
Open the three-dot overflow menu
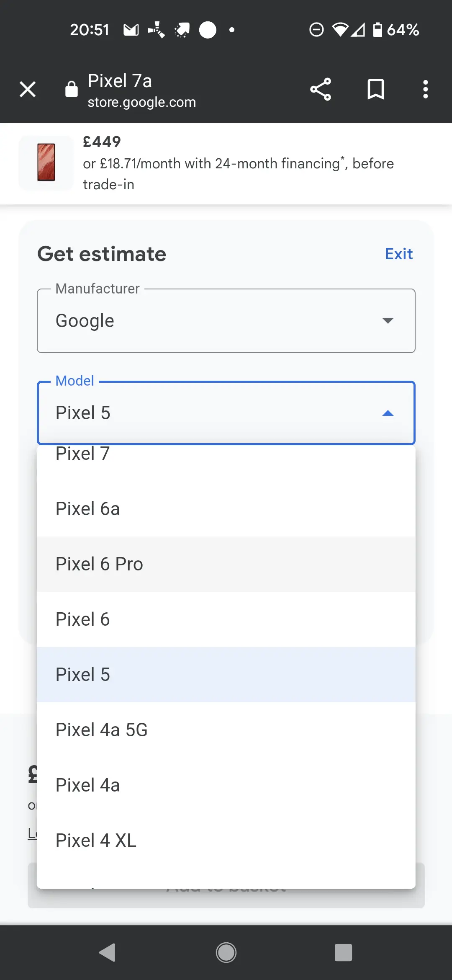[x=426, y=89]
